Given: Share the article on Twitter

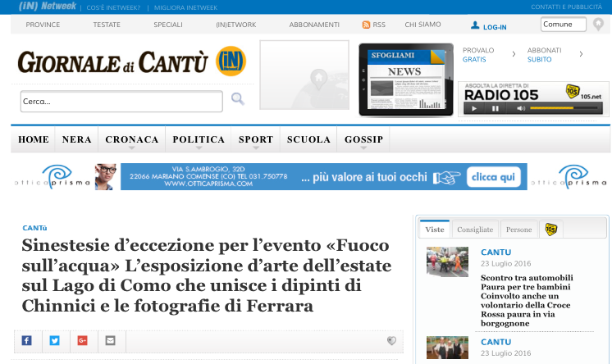Looking at the screenshot, I should tap(54, 340).
